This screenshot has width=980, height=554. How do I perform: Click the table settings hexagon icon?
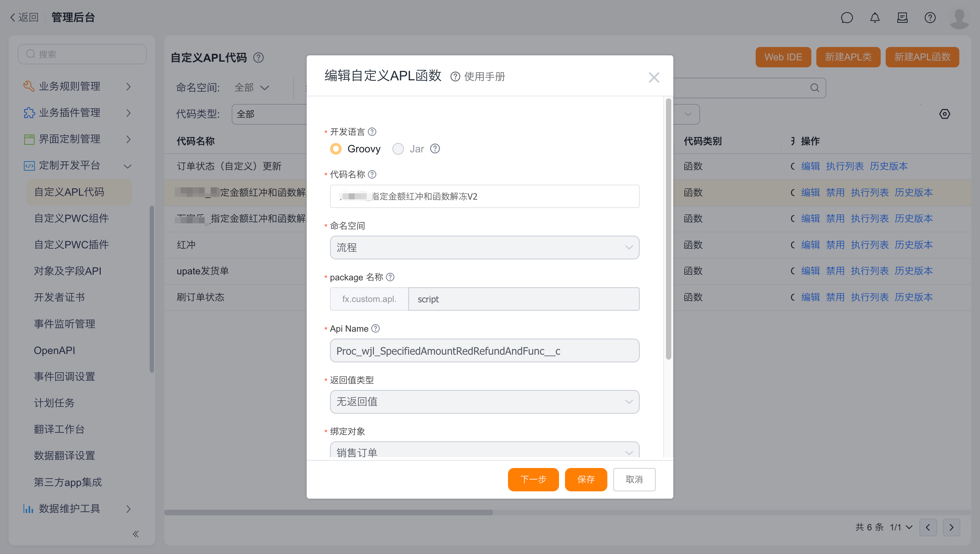(x=944, y=114)
